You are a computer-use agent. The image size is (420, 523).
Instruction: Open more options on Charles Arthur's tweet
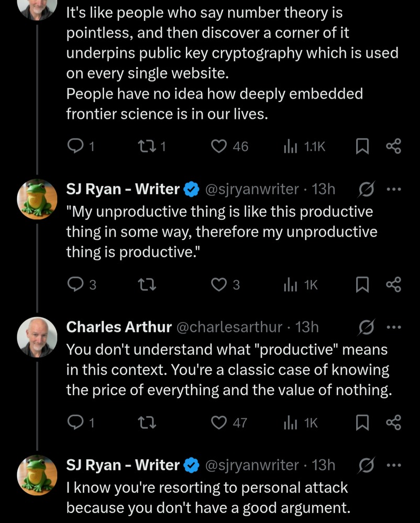coord(393,327)
